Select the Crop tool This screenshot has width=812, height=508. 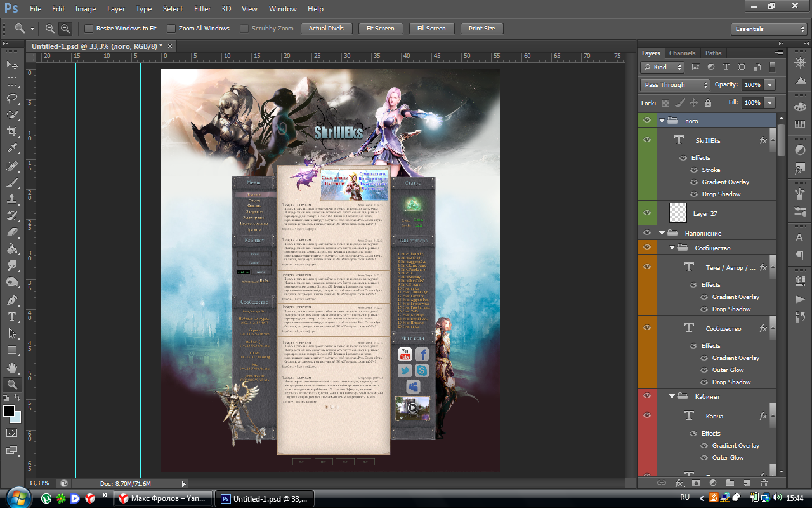click(12, 131)
